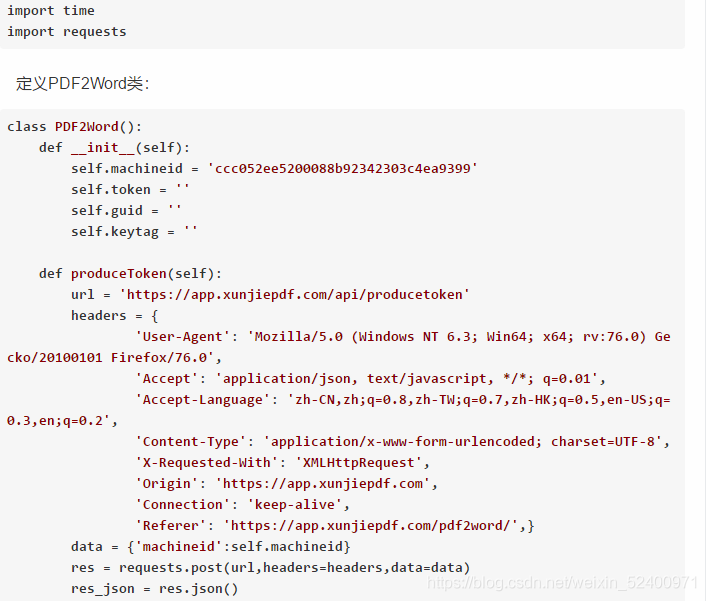Click the 'import requests' line
The width and height of the screenshot is (706, 601).
tap(67, 32)
